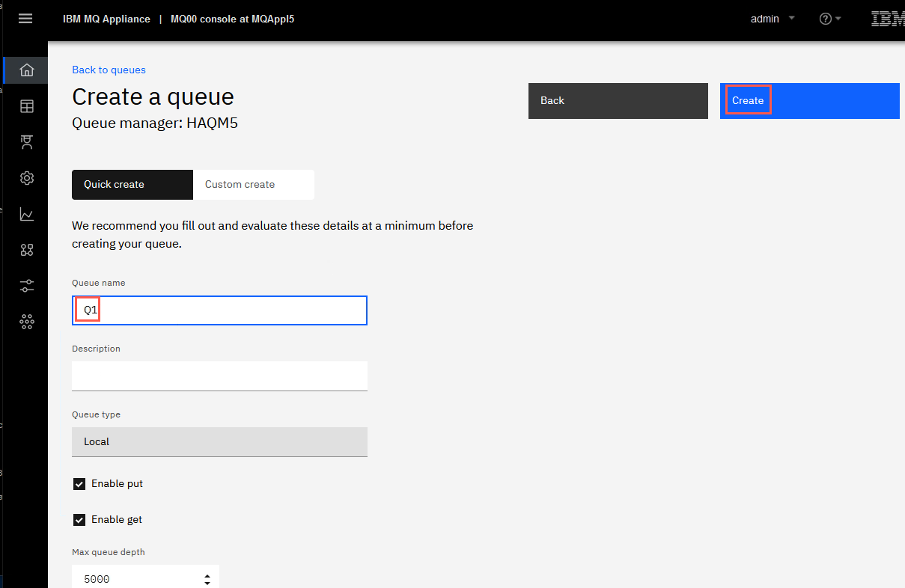The height and width of the screenshot is (588, 905).
Task: Click the 'Create a queue' heading
Action: [153, 97]
